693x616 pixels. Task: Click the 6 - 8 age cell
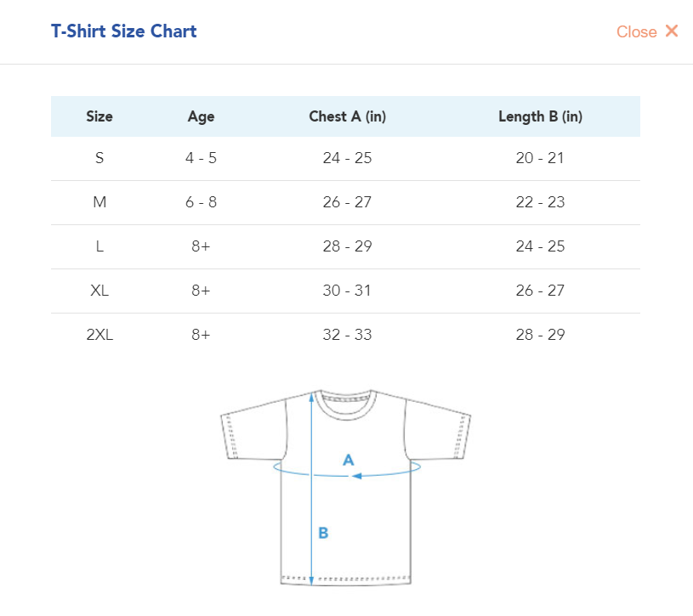click(201, 202)
